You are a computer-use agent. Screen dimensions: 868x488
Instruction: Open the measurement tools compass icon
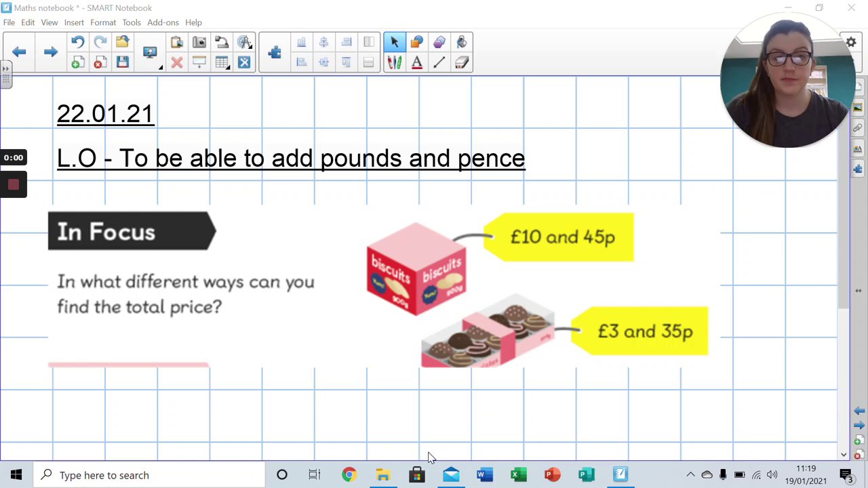(x=243, y=42)
